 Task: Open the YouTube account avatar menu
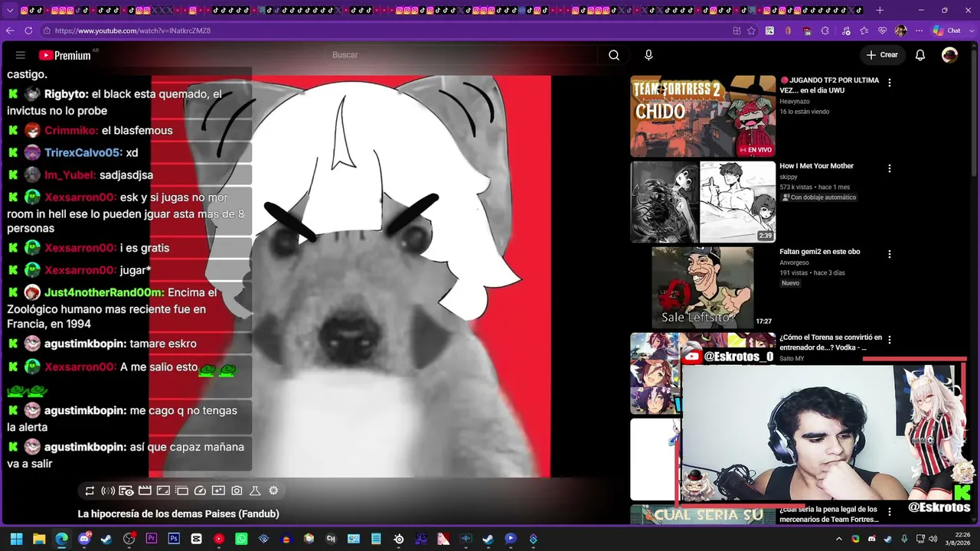pyautogui.click(x=949, y=55)
